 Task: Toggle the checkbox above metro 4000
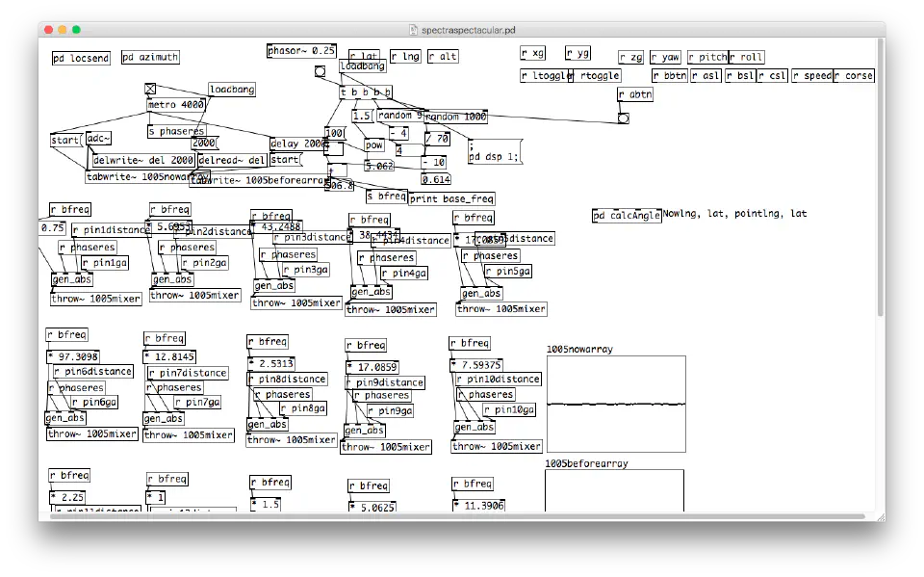coord(150,90)
